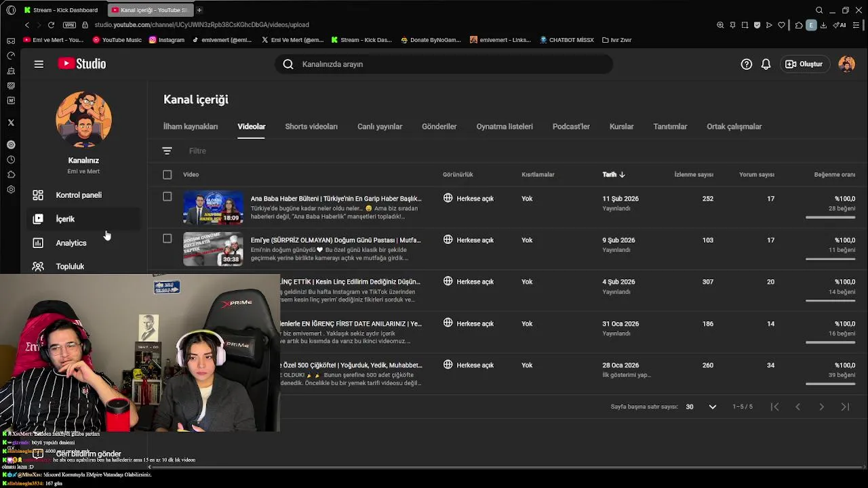Switch to the Oynatma listeleri tab
868x488 pixels.
point(505,127)
